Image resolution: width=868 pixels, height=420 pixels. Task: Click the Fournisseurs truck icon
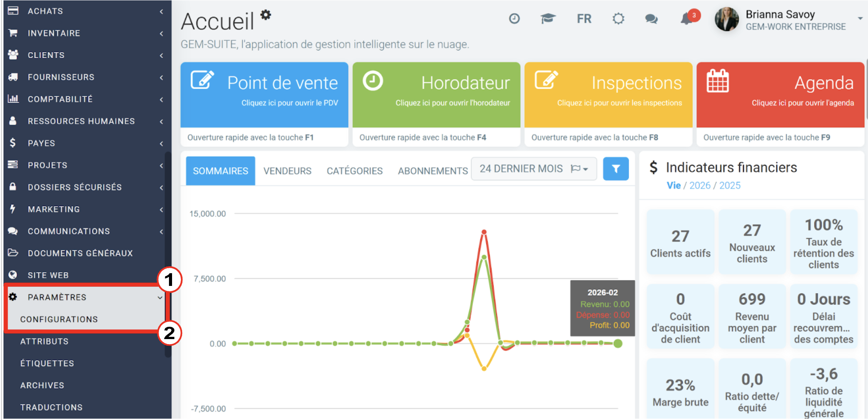13,77
